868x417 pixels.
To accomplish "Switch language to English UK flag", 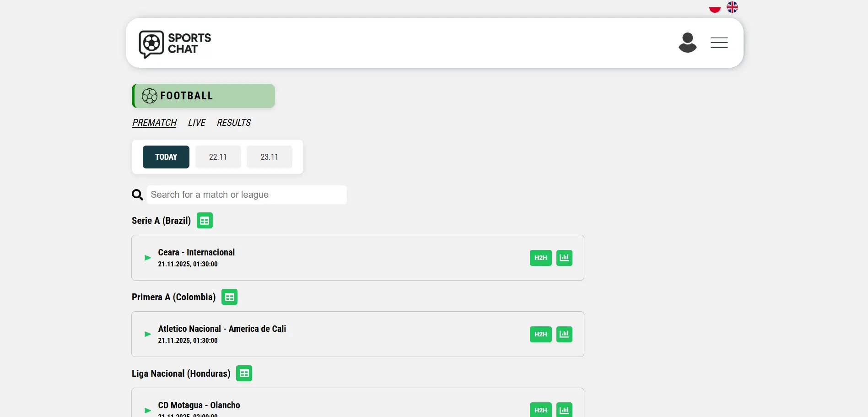I will 732,7.
